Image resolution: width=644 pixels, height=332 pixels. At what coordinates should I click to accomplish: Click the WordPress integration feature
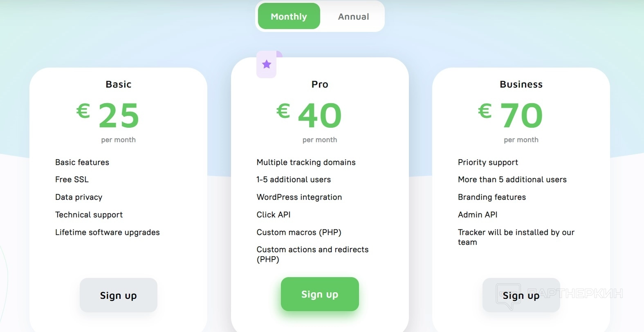(299, 197)
